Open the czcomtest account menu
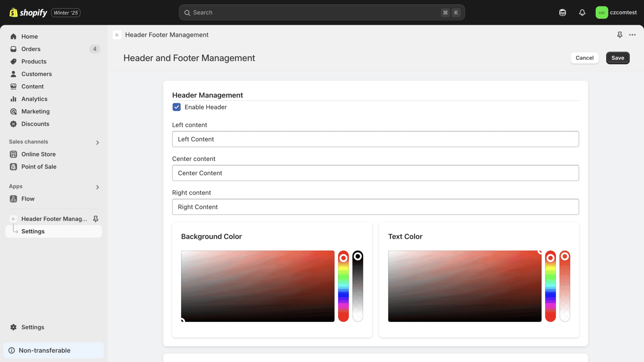The image size is (644, 362). [x=616, y=12]
